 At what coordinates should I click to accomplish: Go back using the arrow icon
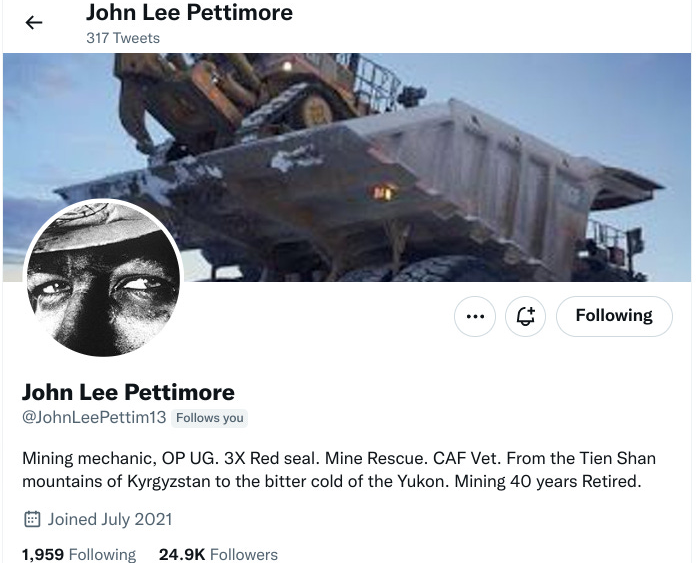34,22
